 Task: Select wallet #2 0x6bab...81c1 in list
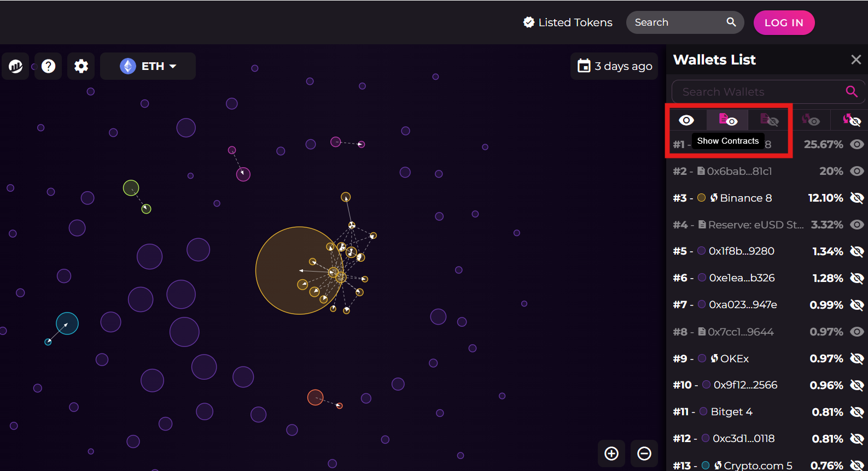[x=767, y=171]
